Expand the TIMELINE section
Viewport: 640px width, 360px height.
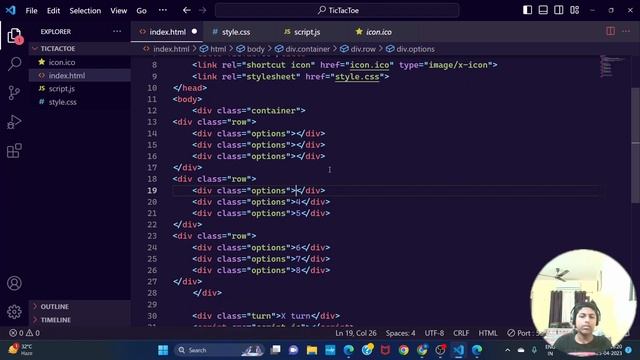80,320
